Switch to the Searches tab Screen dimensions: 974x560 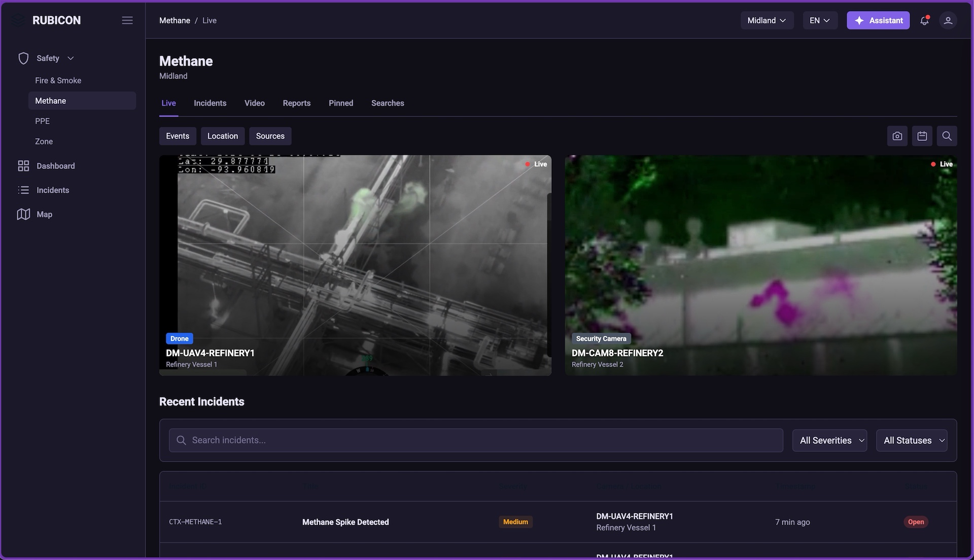(x=388, y=103)
